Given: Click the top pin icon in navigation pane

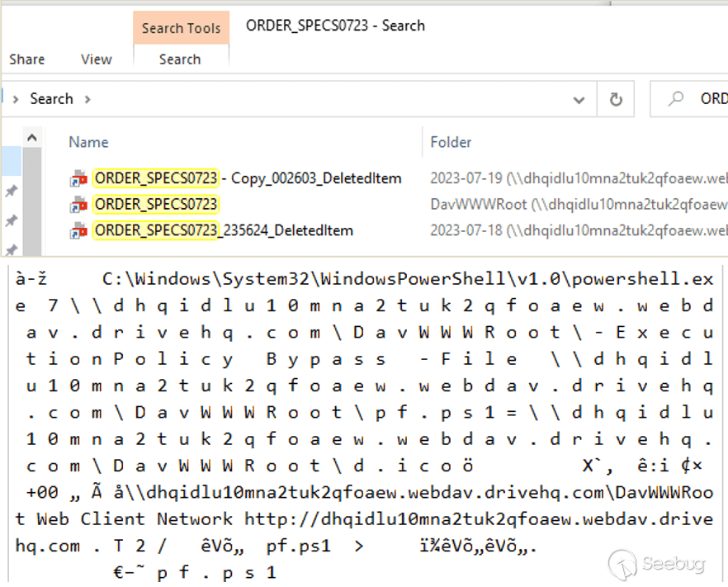Looking at the screenshot, I should 12,191.
